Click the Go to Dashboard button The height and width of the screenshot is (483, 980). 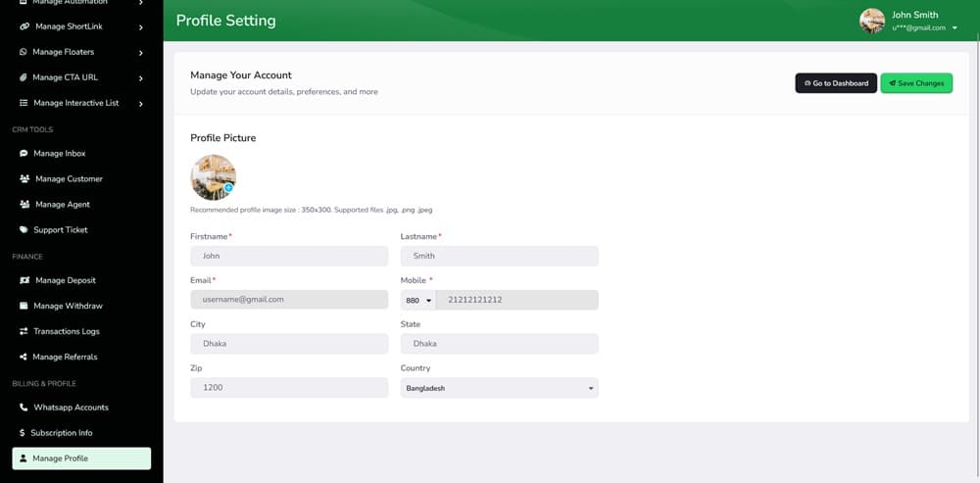(x=835, y=83)
